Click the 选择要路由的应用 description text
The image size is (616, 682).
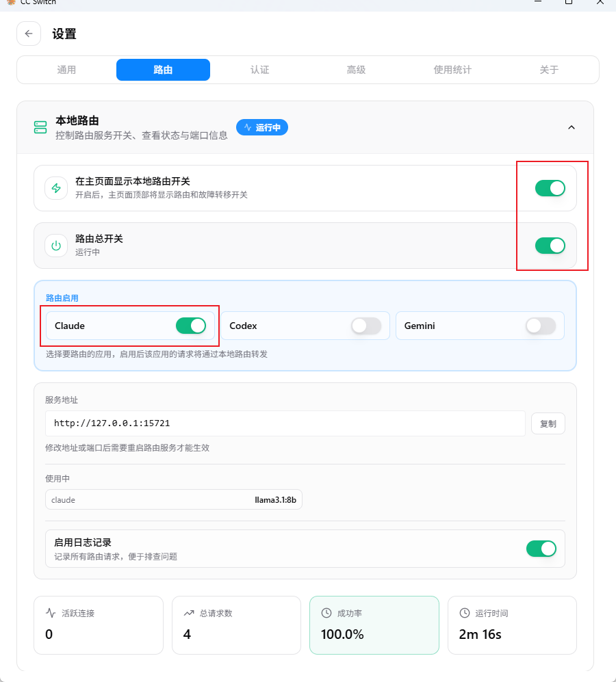(157, 354)
